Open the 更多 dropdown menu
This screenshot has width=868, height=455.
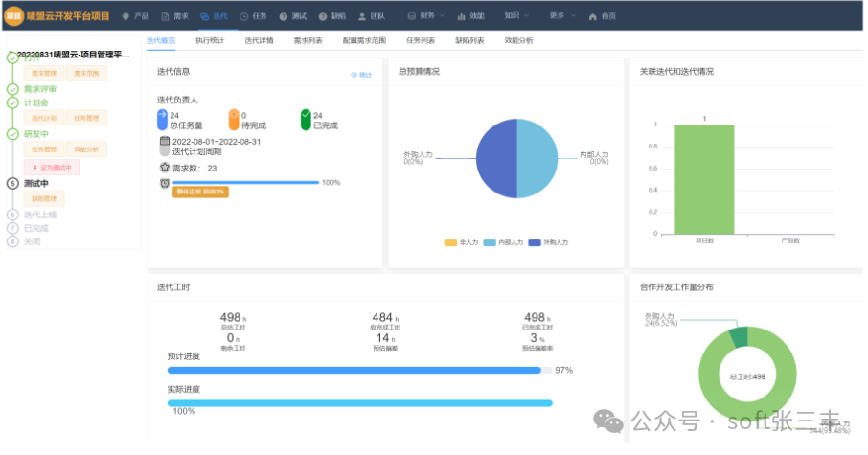coord(561,17)
